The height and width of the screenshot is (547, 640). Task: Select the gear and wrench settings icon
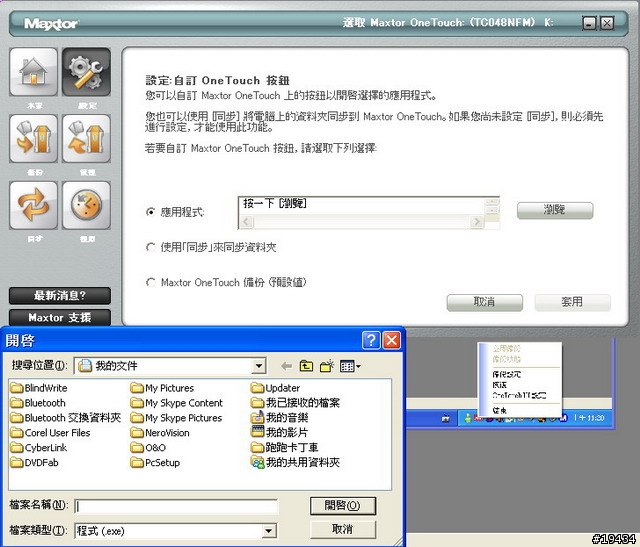[86, 72]
